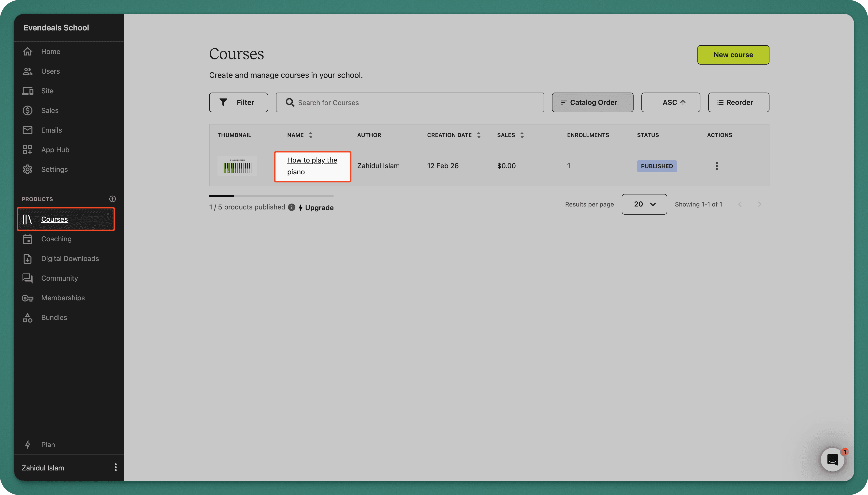Screen dimensions: 868x495
Task: Click the plus icon beside PRODUCTS
Action: [112, 199]
